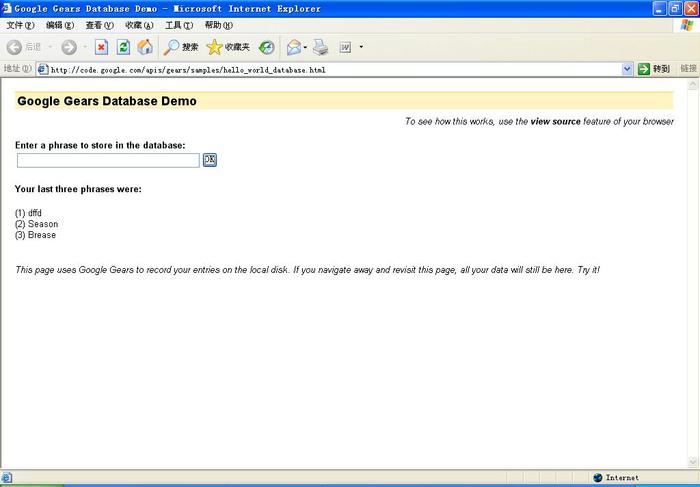Minimize the Internet Explorer window

[x=659, y=8]
